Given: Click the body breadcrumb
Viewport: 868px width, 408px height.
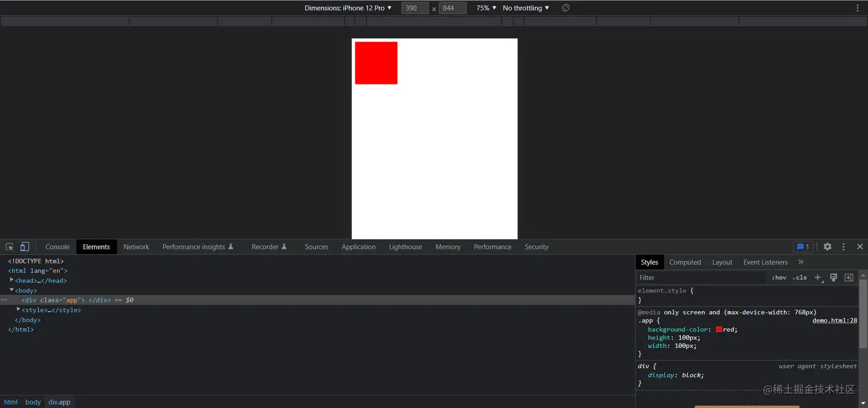Looking at the screenshot, I should click(x=33, y=402).
